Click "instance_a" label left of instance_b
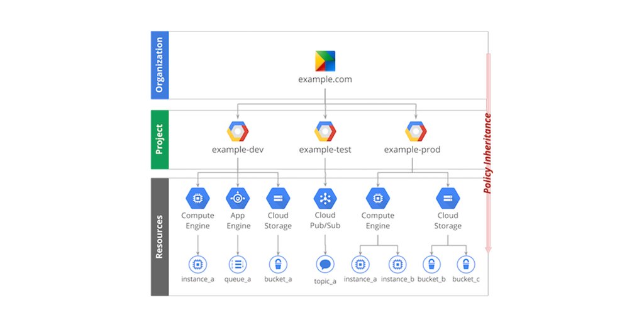Screen dimensions: 644x322 coord(360,279)
